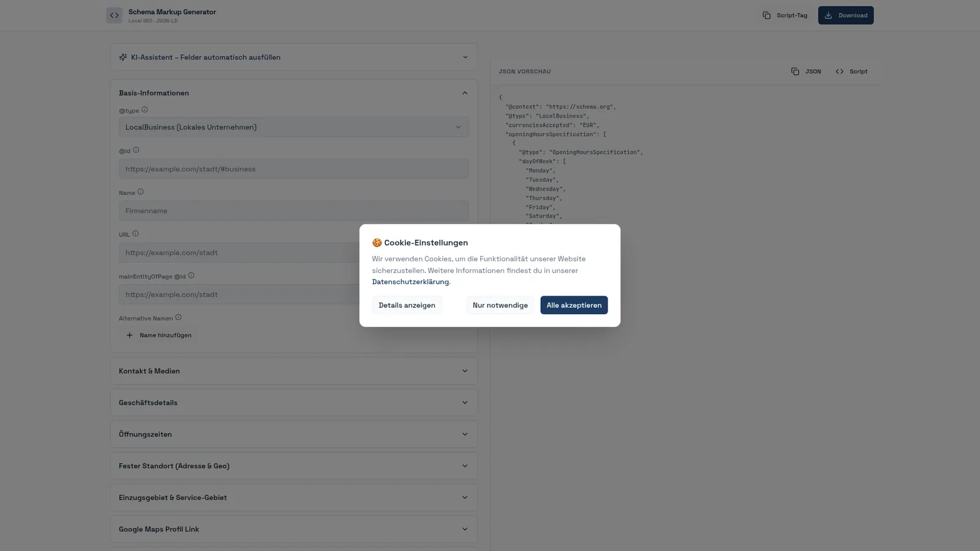Screen dimensions: 980x551
Task: Click the sparkle icon of KI-Assistent
Action: 123,57
